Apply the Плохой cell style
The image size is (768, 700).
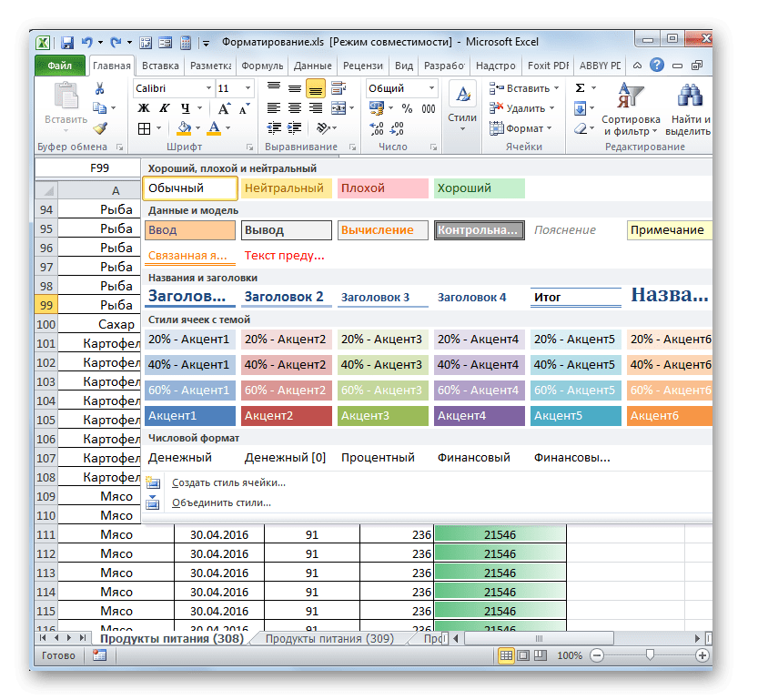point(382,188)
